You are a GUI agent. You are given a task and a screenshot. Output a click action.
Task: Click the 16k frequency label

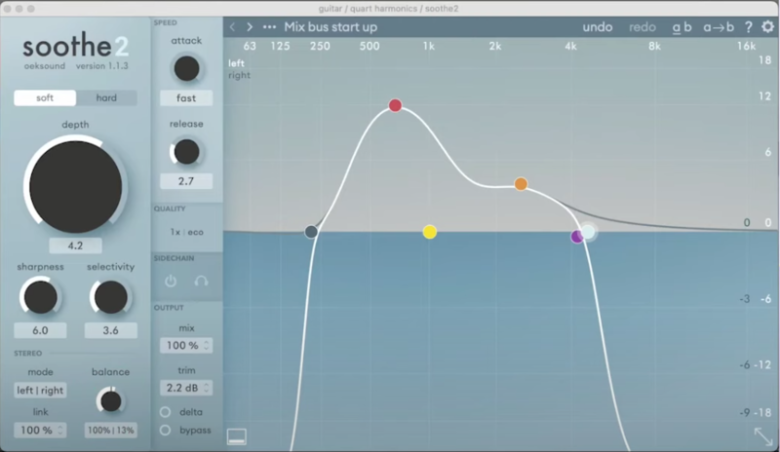[x=746, y=46]
